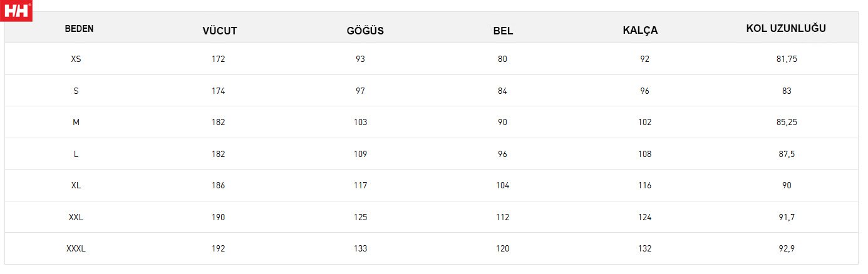Select the XXXL size row label
868x274 pixels.
click(x=76, y=248)
